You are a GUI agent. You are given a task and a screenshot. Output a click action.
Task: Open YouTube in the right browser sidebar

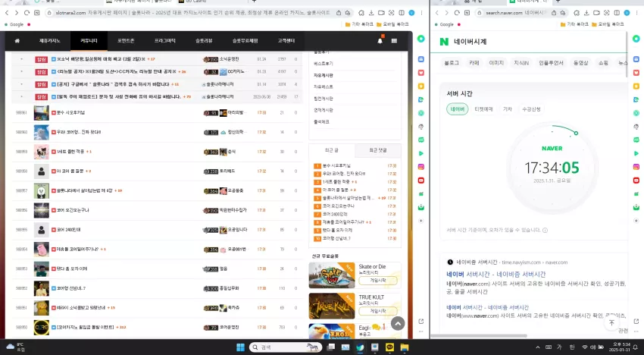[x=636, y=181]
